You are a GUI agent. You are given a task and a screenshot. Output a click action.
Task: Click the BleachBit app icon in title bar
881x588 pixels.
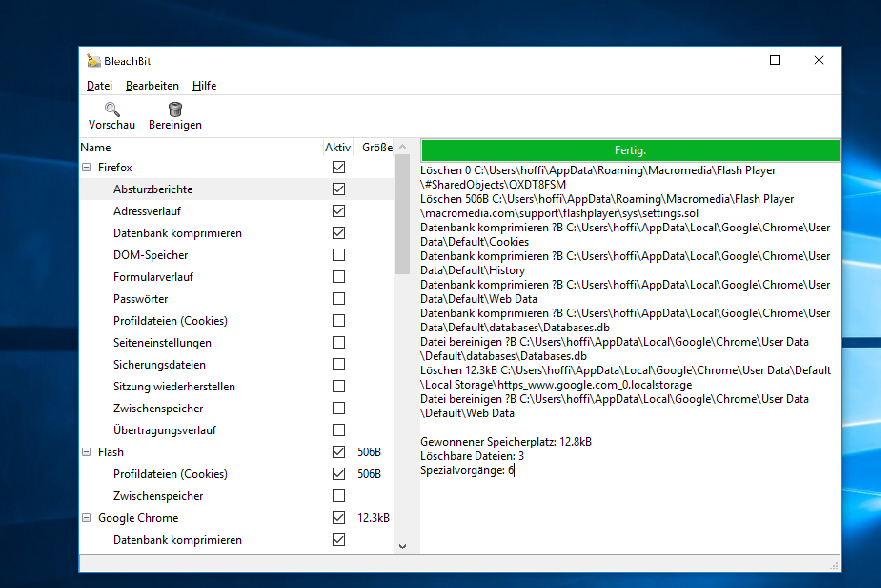click(94, 61)
